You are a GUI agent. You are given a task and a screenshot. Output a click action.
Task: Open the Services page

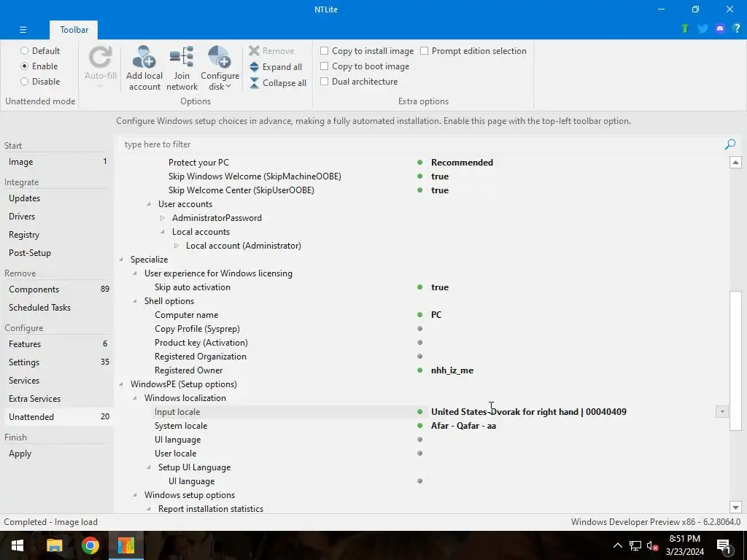tap(57, 381)
